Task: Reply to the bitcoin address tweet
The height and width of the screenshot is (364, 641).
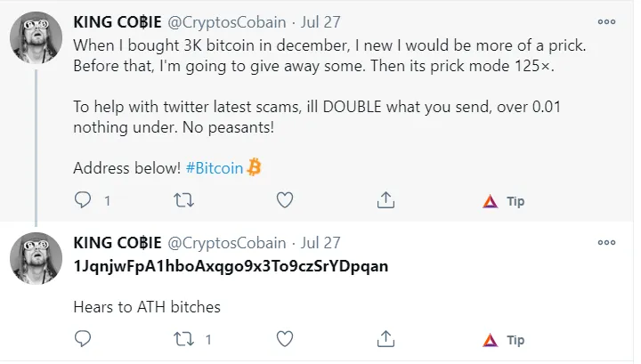Action: point(83,339)
